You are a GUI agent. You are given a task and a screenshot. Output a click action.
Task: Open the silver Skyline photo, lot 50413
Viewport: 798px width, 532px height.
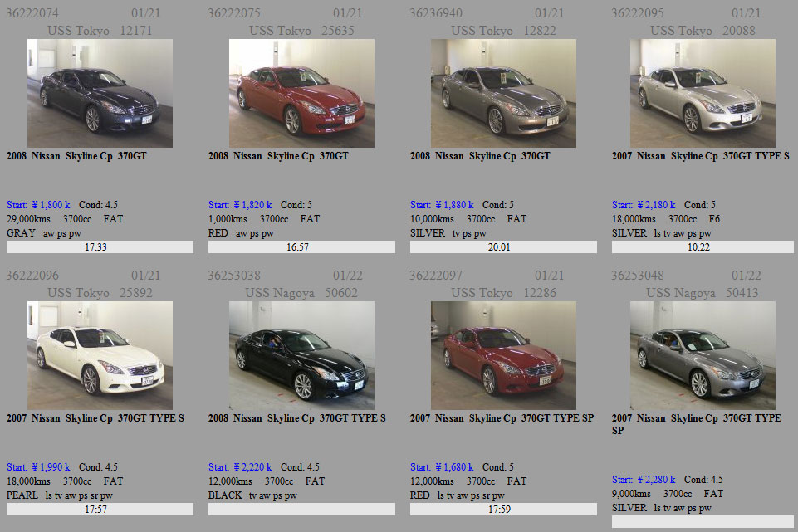(x=703, y=355)
